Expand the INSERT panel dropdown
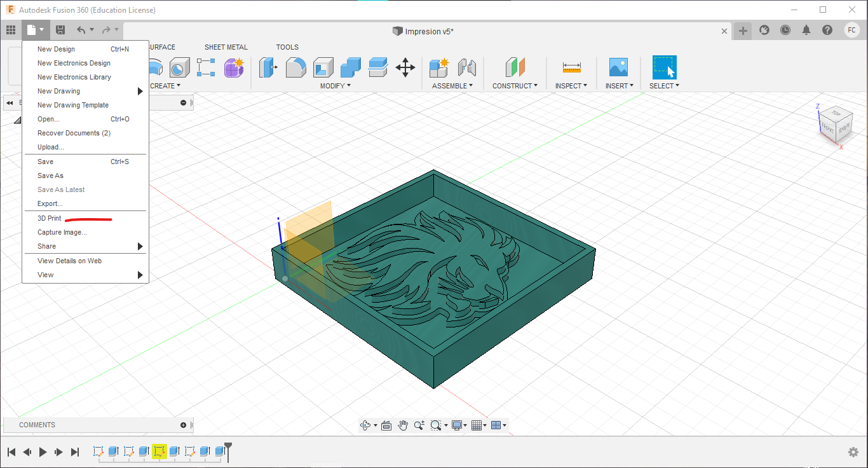The height and width of the screenshot is (468, 868). coord(619,86)
